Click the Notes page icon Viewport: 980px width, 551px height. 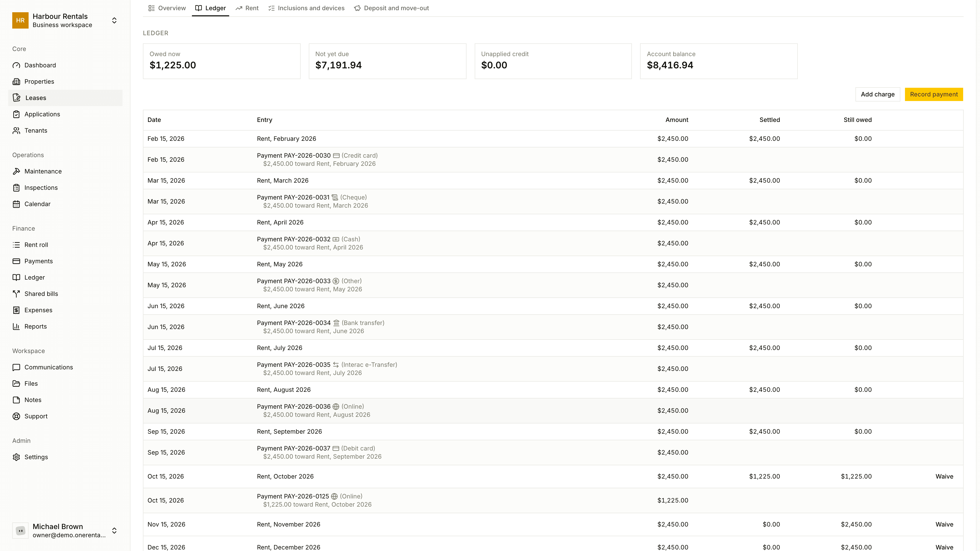point(16,400)
